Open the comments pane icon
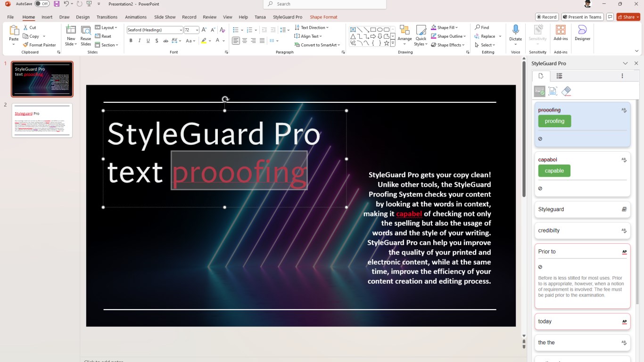 610,17
